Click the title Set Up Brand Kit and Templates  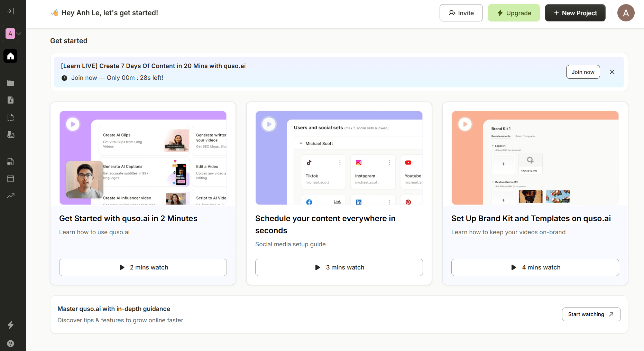coord(531,218)
